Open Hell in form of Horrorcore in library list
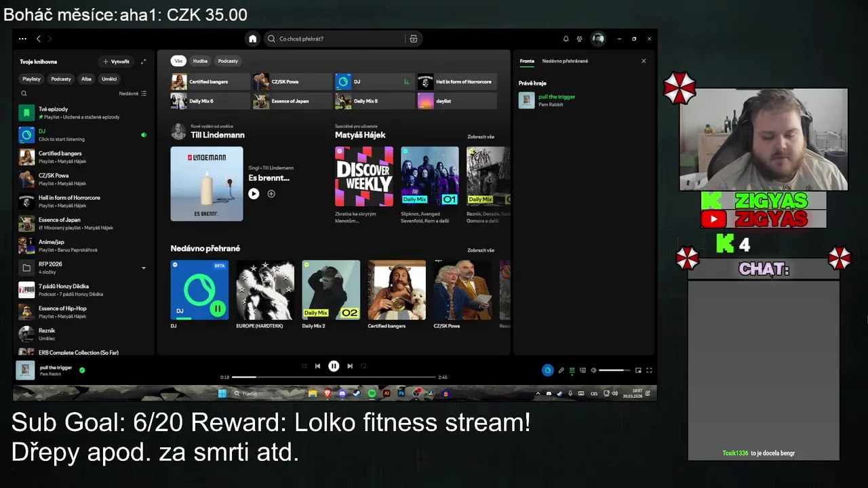 pos(83,201)
